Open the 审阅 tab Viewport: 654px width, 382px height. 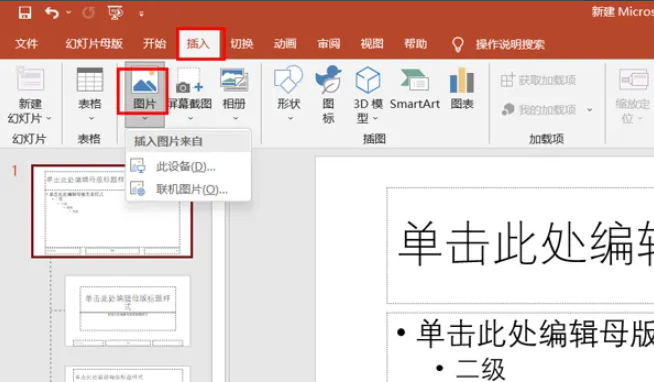(329, 44)
